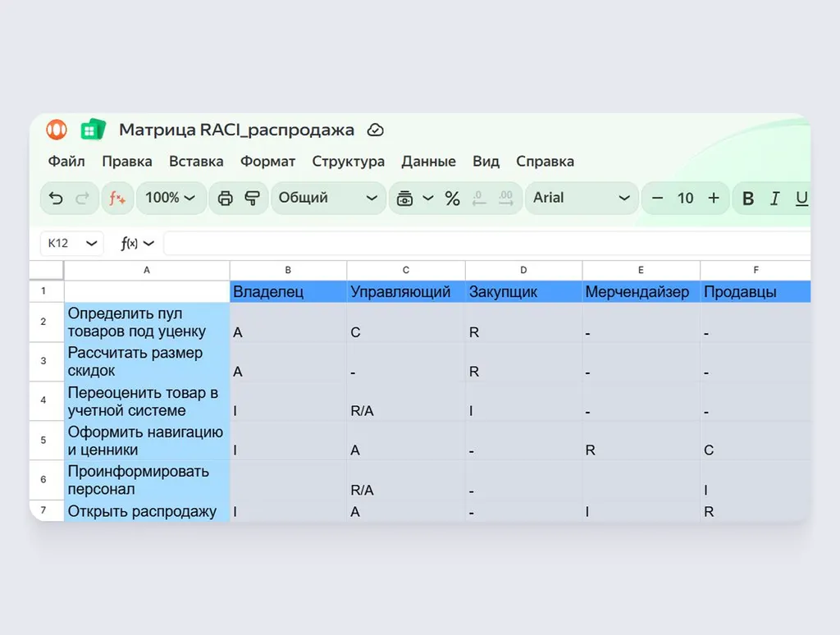The width and height of the screenshot is (840, 635).
Task: Select the Продавцы header cell
Action: tap(756, 292)
